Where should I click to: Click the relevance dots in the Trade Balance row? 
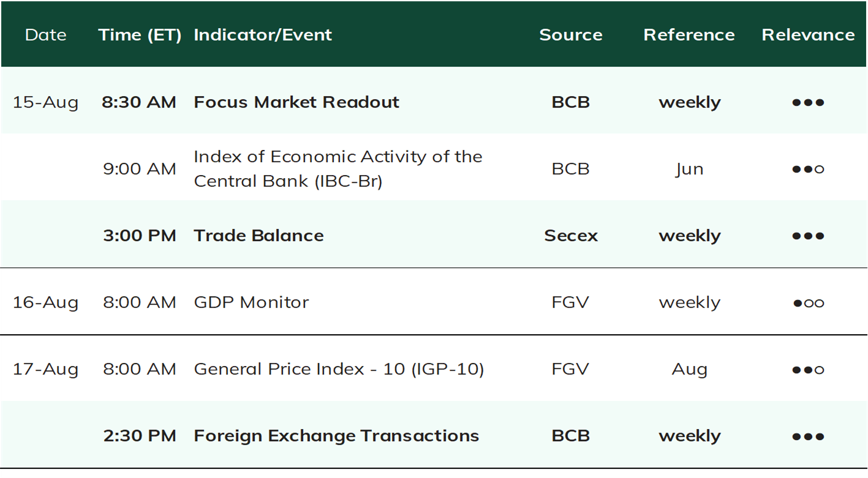click(808, 236)
